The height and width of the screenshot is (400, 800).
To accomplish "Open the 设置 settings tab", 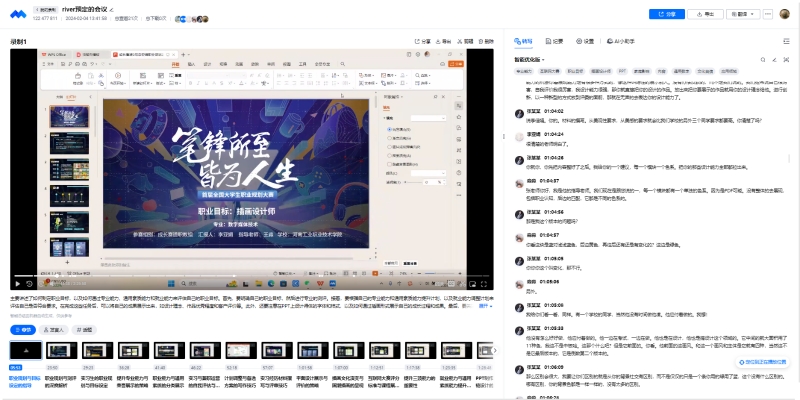I will click(x=587, y=41).
